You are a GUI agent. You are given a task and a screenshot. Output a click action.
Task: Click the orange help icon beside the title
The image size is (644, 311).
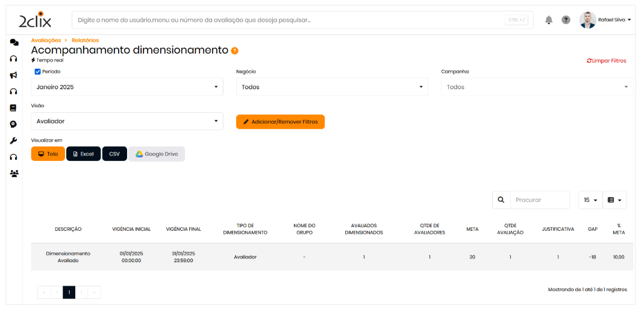pyautogui.click(x=235, y=51)
